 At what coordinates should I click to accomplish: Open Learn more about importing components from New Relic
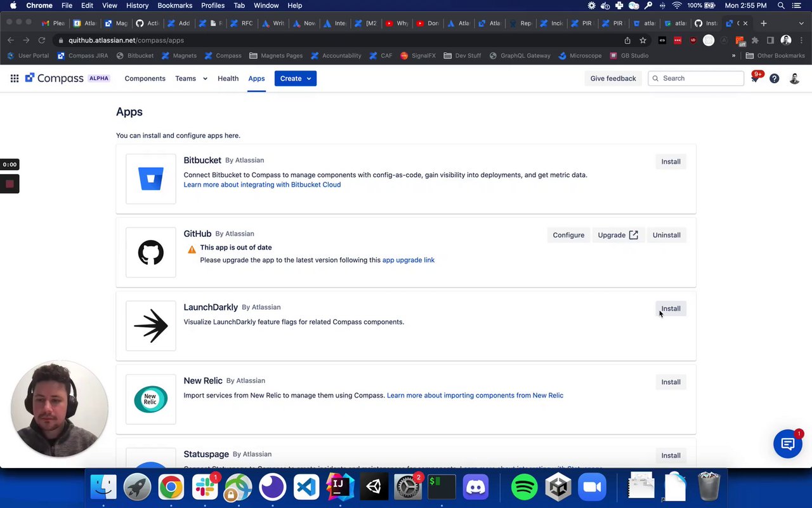coord(475,395)
